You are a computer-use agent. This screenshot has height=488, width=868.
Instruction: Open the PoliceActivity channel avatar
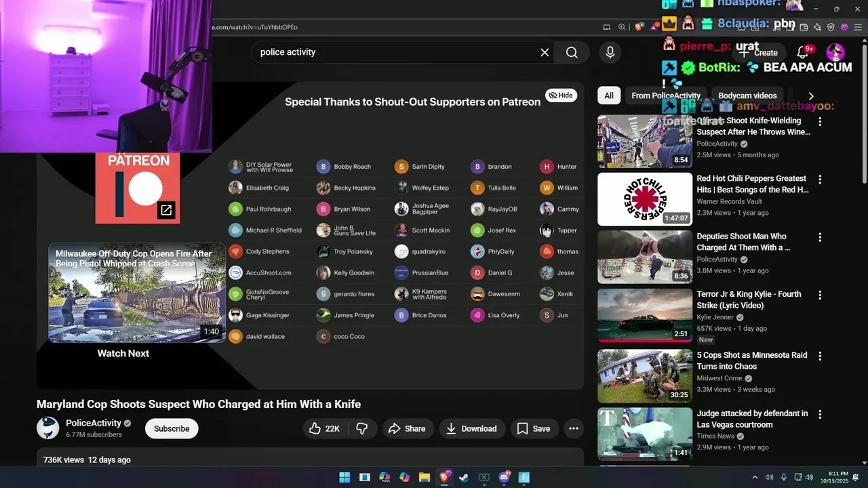pyautogui.click(x=47, y=428)
